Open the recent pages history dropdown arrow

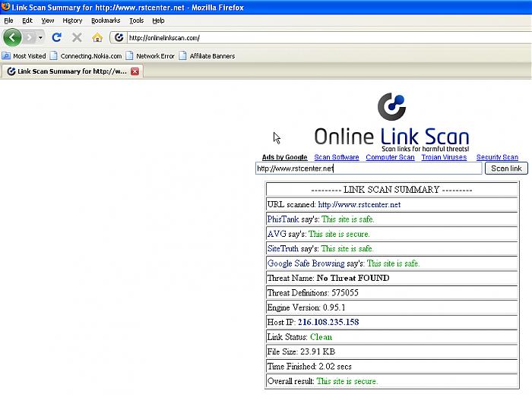click(40, 37)
